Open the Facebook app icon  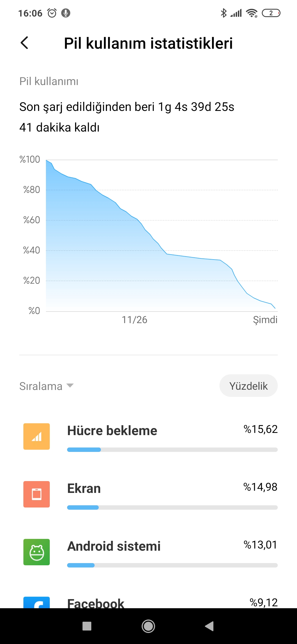37,602
